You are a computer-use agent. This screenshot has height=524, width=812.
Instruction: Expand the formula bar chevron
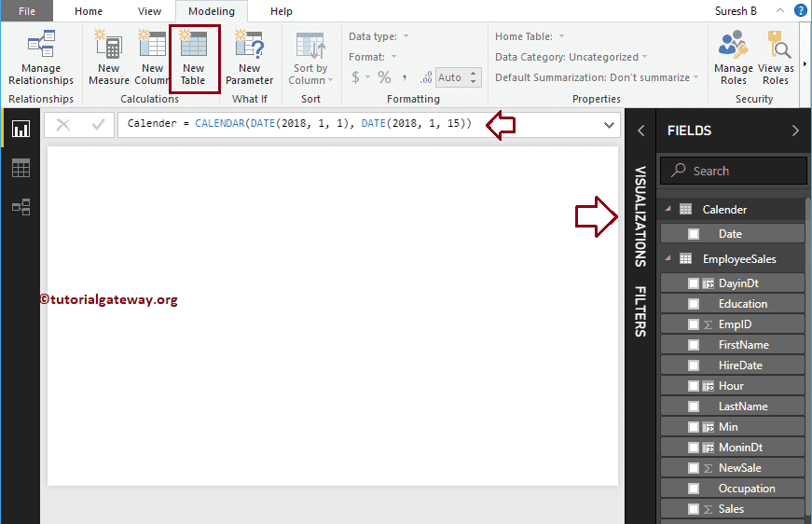(x=609, y=125)
